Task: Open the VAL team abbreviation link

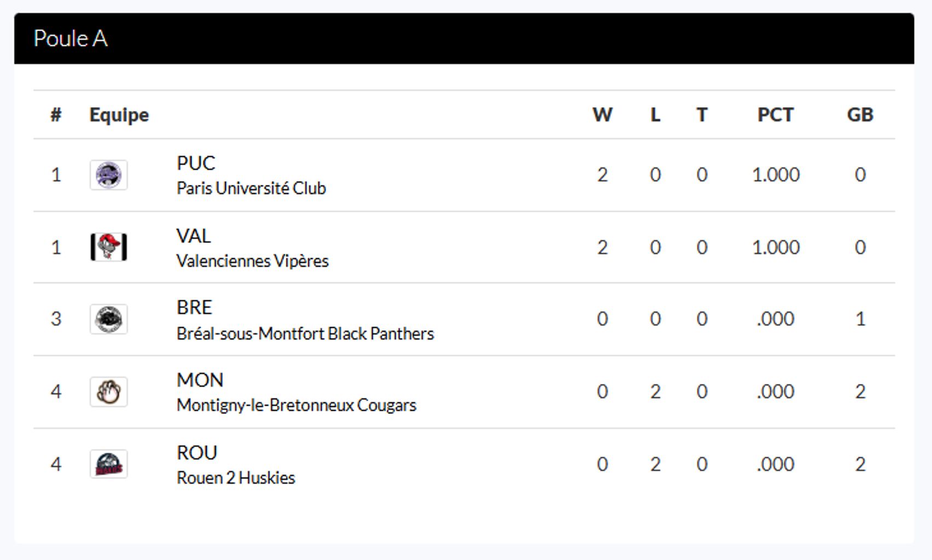Action: (x=193, y=236)
